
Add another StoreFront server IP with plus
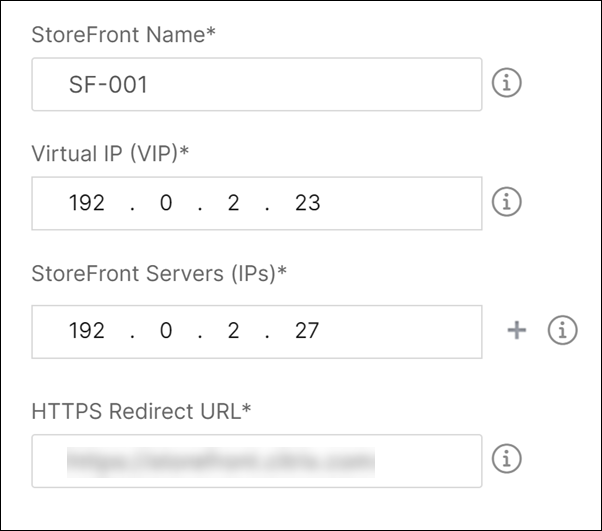click(x=517, y=330)
